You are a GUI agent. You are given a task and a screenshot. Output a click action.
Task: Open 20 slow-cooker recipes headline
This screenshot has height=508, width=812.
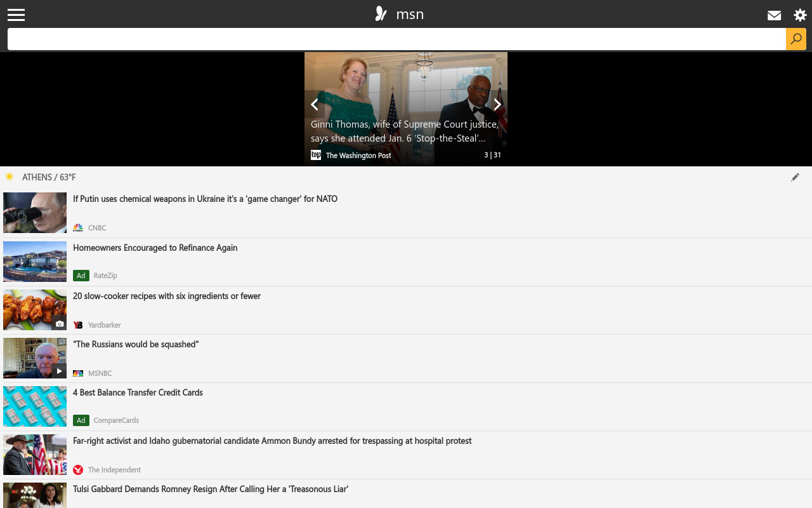tap(167, 296)
